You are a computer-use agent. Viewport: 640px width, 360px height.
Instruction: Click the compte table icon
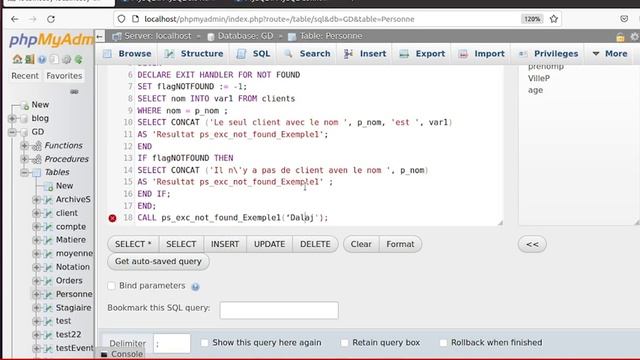tap(49, 227)
